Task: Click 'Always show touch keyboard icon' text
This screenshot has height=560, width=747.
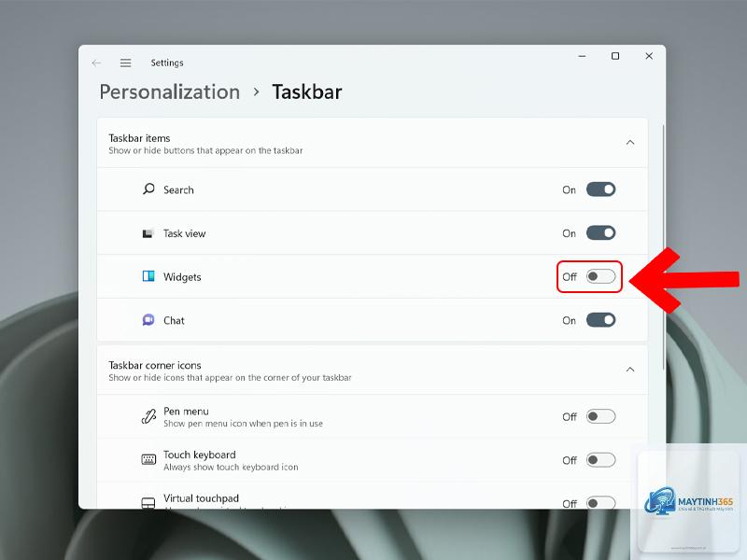Action: pyautogui.click(x=231, y=468)
